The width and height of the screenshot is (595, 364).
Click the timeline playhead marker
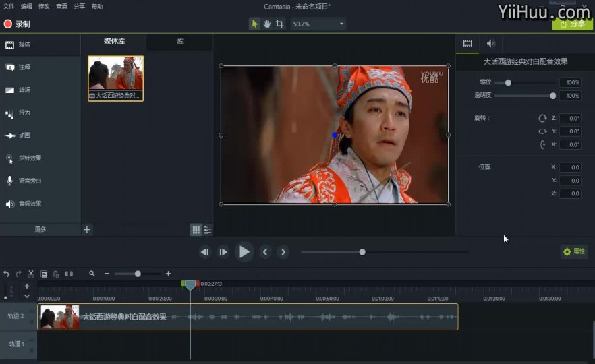pyautogui.click(x=190, y=284)
